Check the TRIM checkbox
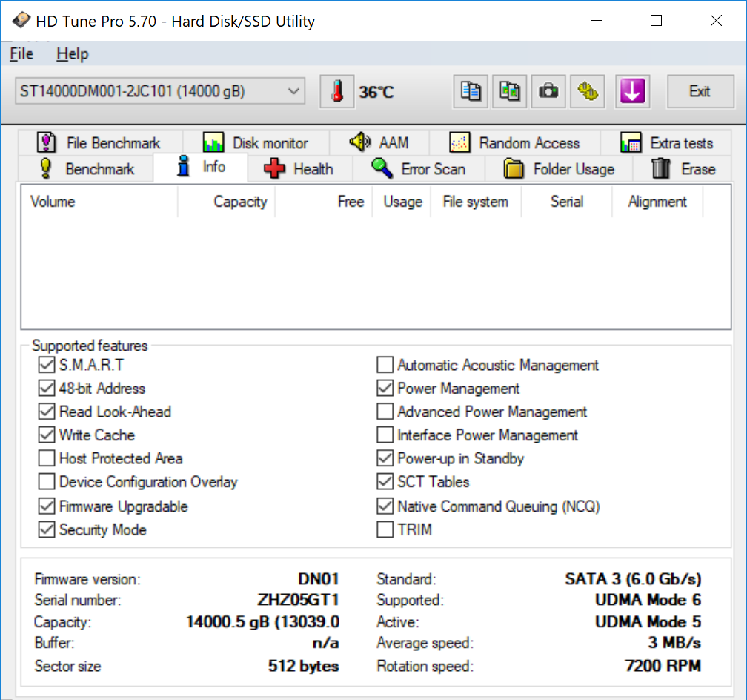 (x=385, y=529)
